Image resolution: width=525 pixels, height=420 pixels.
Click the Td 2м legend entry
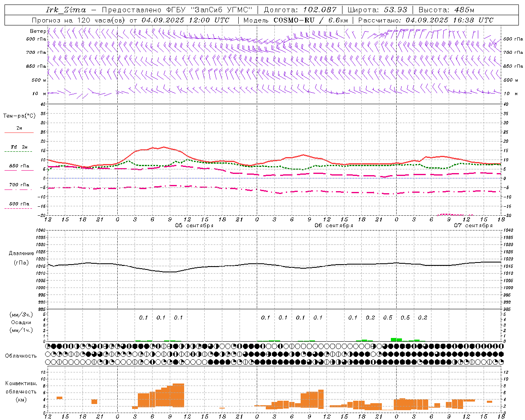pyautogui.click(x=19, y=147)
